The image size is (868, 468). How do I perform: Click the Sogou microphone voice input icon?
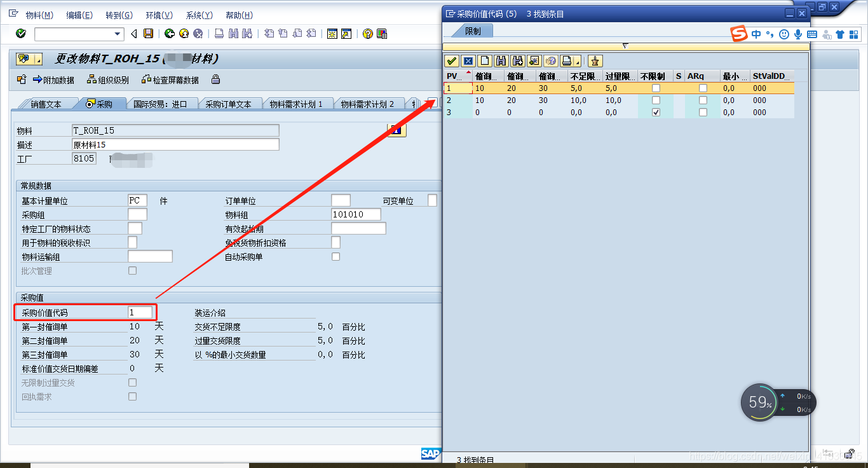point(798,34)
